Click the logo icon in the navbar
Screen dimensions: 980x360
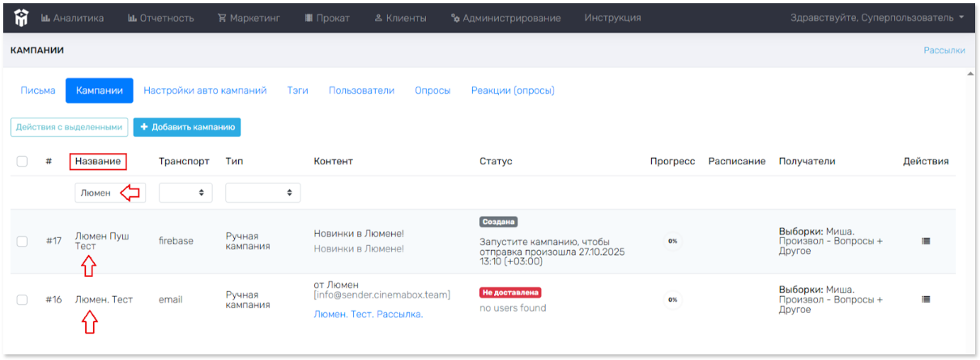(19, 17)
